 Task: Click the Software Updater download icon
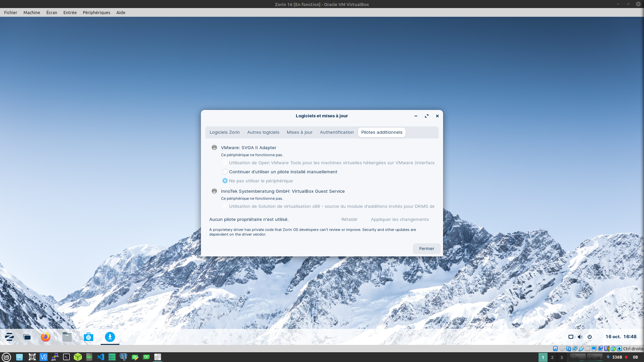click(x=110, y=337)
